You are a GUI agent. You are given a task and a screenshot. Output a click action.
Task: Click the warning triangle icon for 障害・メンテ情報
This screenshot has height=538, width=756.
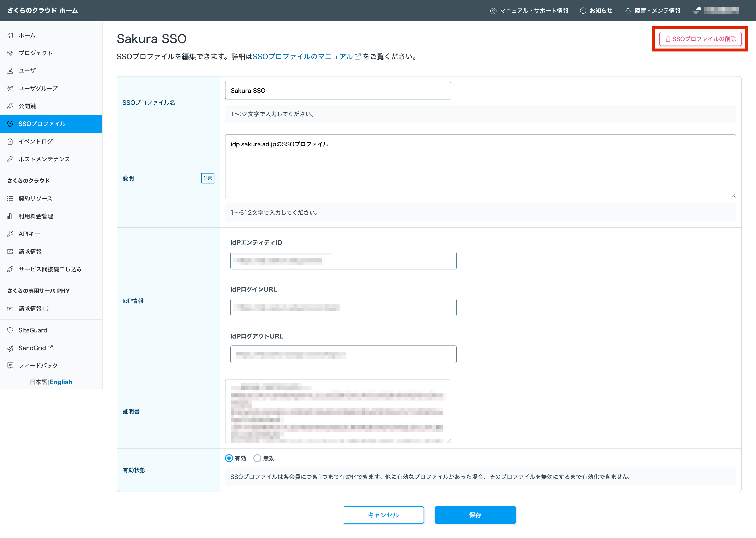[628, 11]
